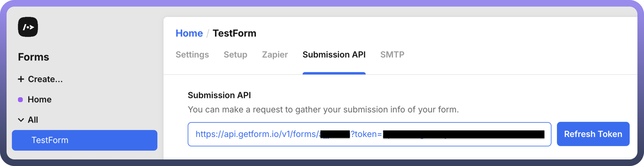The image size is (644, 166).
Task: Select TestForm in the sidebar
Action: (x=84, y=140)
